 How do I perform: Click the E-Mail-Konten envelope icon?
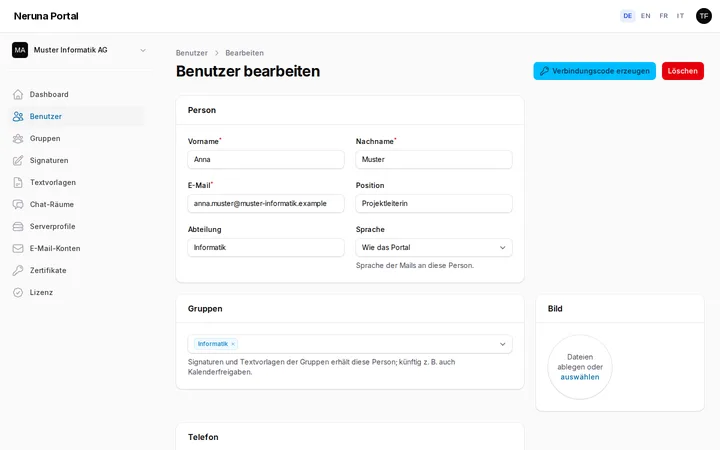[18, 248]
